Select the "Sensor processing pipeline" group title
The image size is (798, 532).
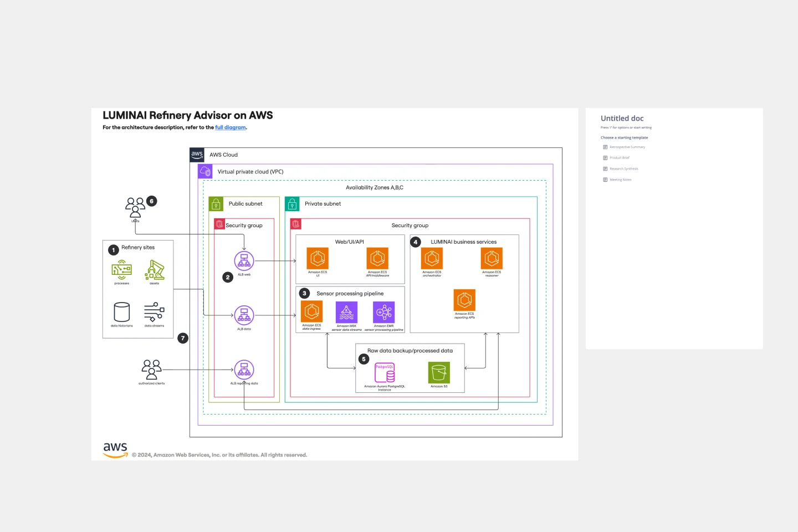pos(350,294)
